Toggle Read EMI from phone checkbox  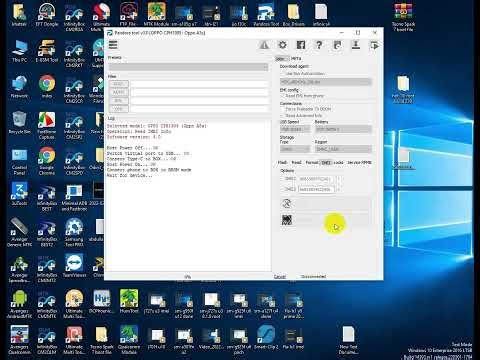tap(283, 96)
